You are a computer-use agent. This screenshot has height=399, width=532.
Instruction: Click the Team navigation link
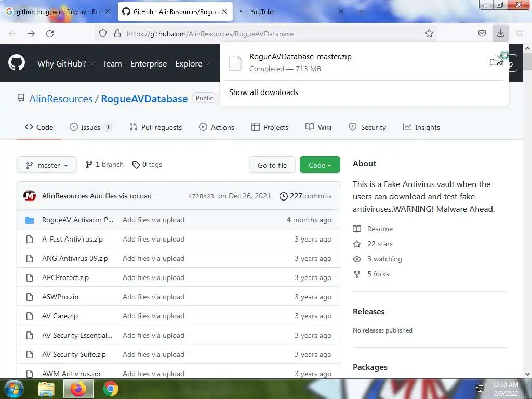[x=112, y=63]
